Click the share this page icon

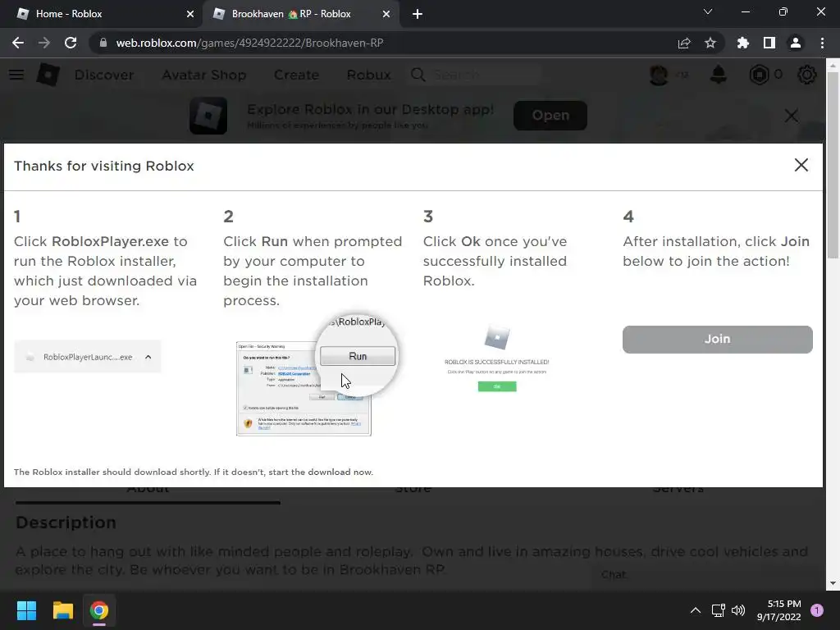coord(684,43)
